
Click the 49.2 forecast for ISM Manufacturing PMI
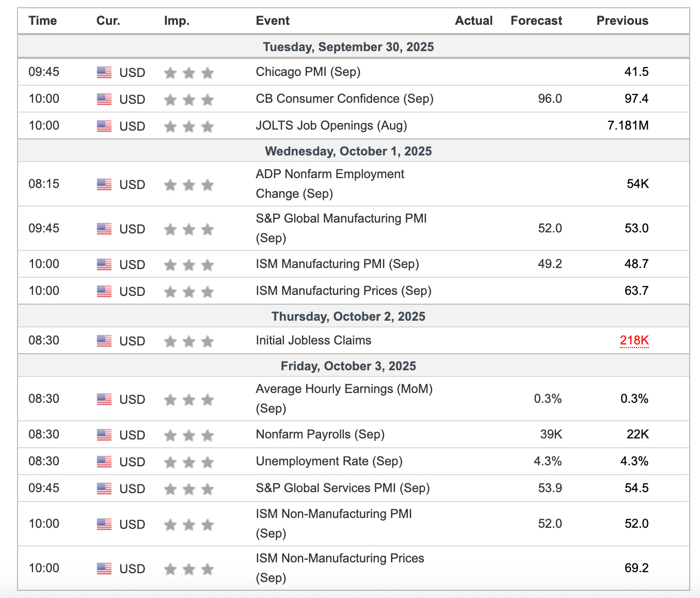point(550,264)
